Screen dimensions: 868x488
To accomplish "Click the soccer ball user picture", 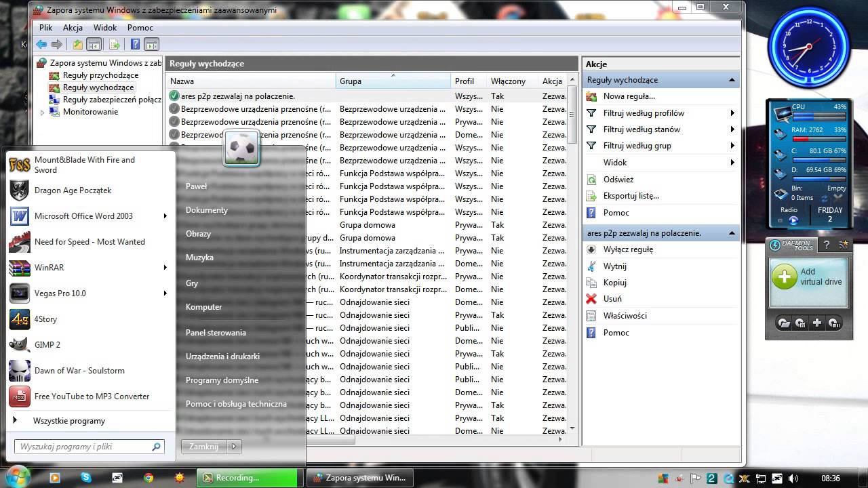I will [x=241, y=147].
